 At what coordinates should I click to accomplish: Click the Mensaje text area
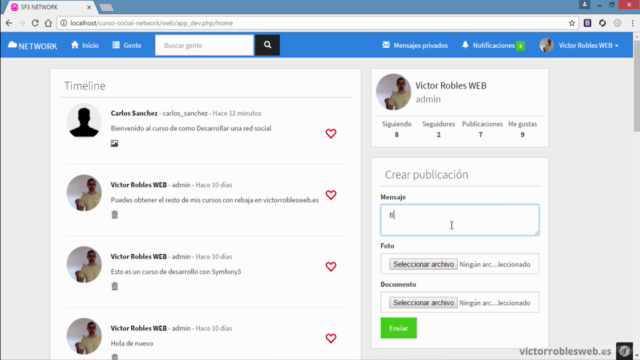point(460,220)
